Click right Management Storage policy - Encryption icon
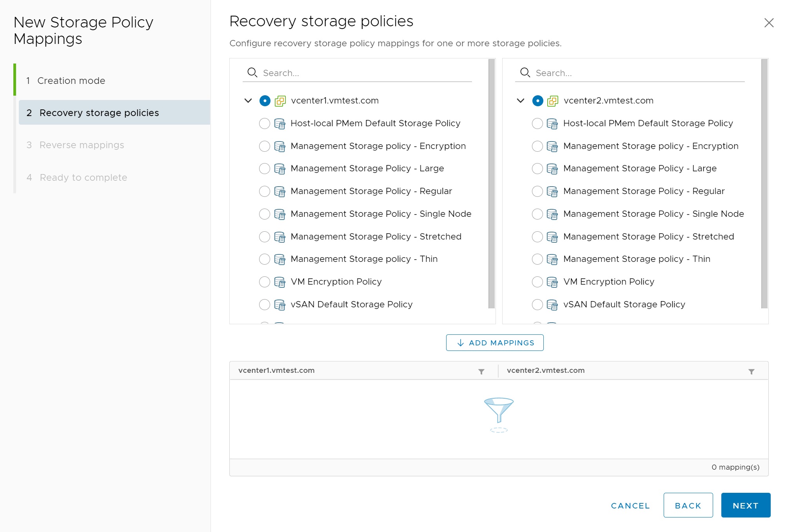This screenshot has height=532, width=786. click(x=552, y=146)
